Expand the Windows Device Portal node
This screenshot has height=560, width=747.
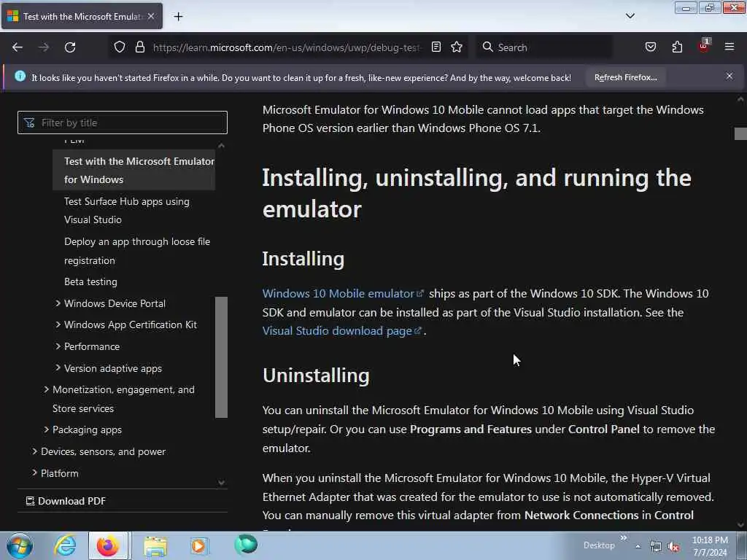point(58,303)
